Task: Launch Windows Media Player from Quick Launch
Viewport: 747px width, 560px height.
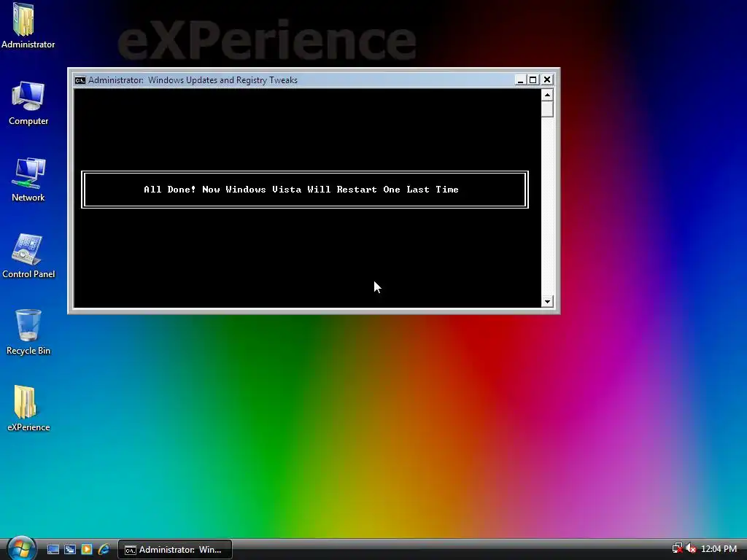Action: pos(87,550)
